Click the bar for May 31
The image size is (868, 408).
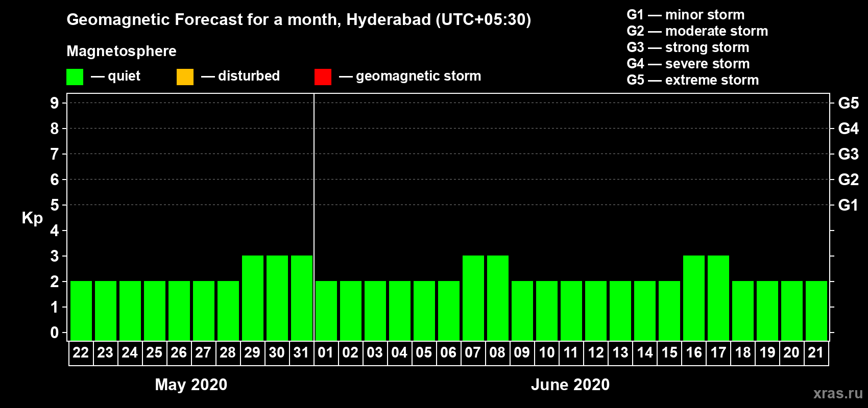(x=302, y=298)
